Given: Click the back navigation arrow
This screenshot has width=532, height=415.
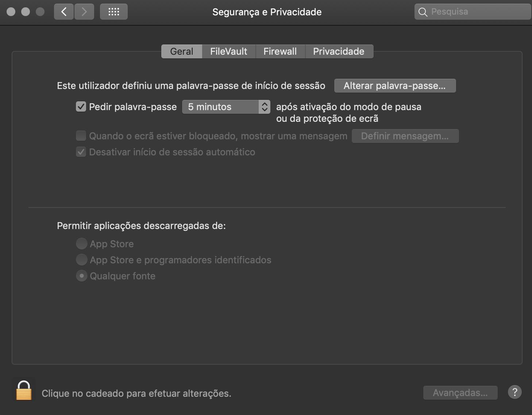Looking at the screenshot, I should tap(63, 11).
